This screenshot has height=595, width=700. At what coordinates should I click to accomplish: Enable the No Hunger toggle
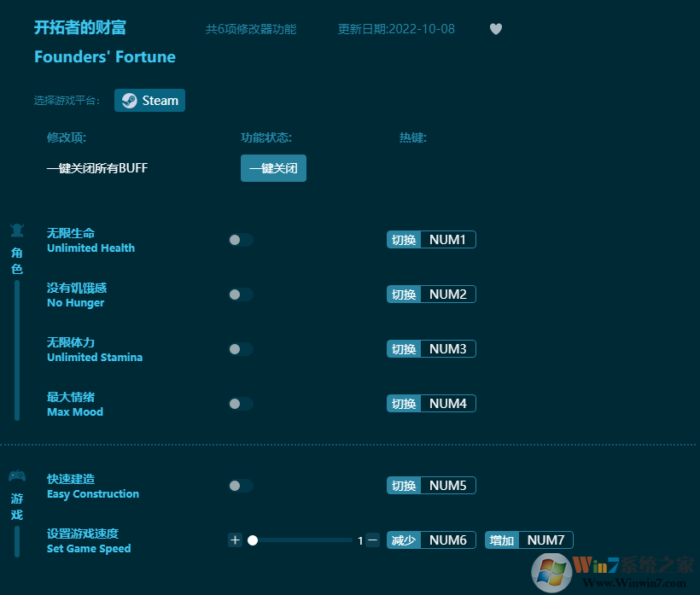tap(240, 295)
